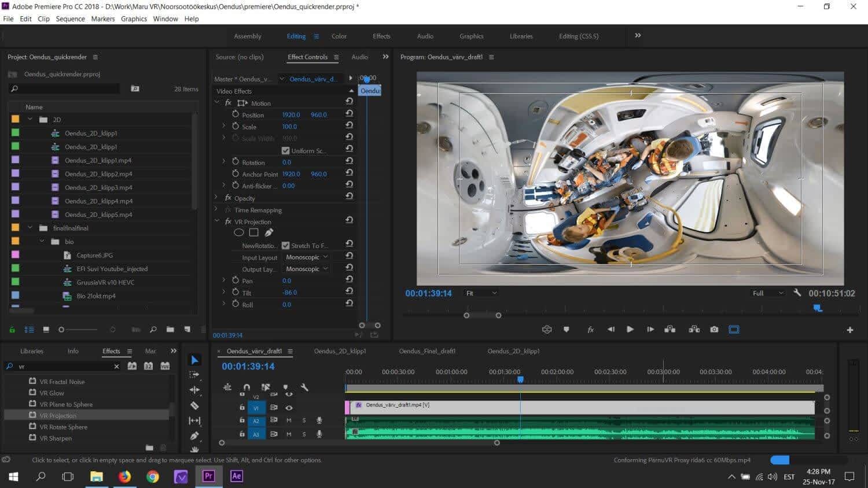Toggle Snap magnet in timeline

coord(247,387)
